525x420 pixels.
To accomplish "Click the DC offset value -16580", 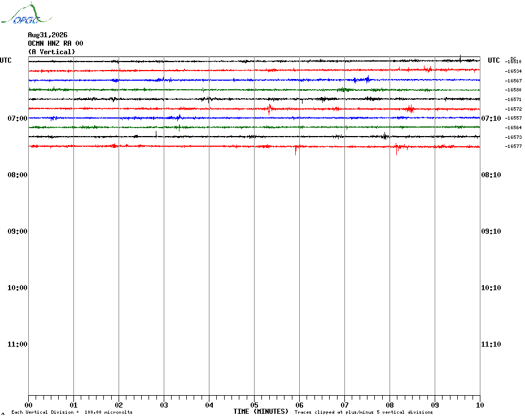I will 513,90.
